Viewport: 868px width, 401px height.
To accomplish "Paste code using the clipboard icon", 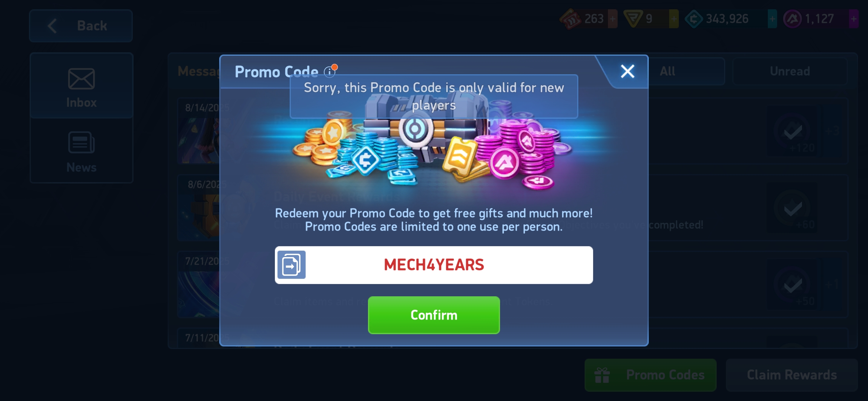I will pyautogui.click(x=292, y=265).
